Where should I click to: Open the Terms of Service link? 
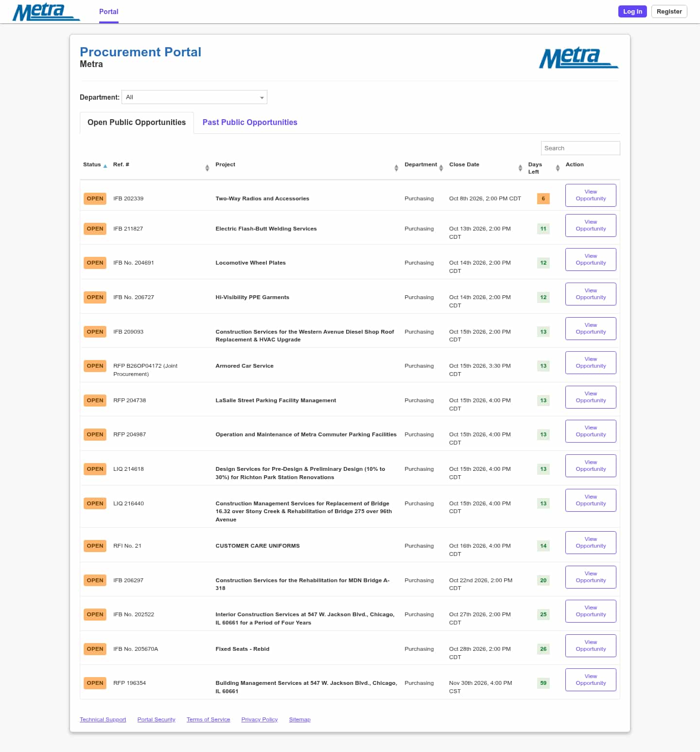[208, 719]
